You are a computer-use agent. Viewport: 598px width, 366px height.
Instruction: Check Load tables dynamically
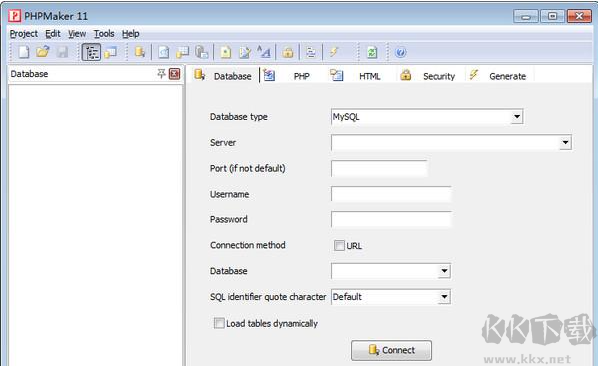coord(219,323)
